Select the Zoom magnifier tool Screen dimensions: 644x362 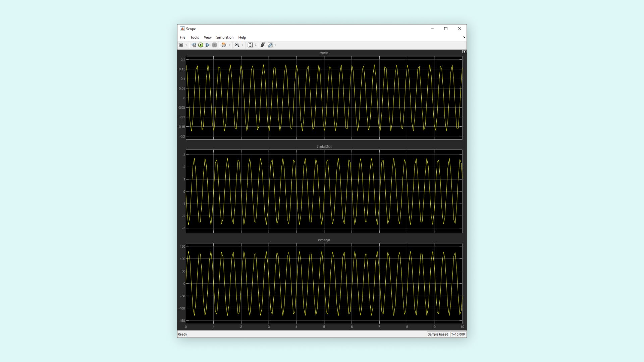coord(237,45)
